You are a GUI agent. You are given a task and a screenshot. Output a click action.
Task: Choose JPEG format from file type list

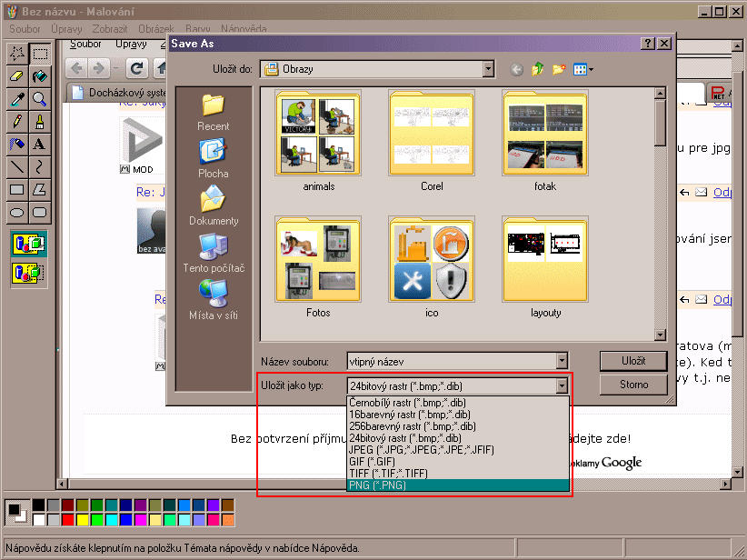tap(458, 449)
